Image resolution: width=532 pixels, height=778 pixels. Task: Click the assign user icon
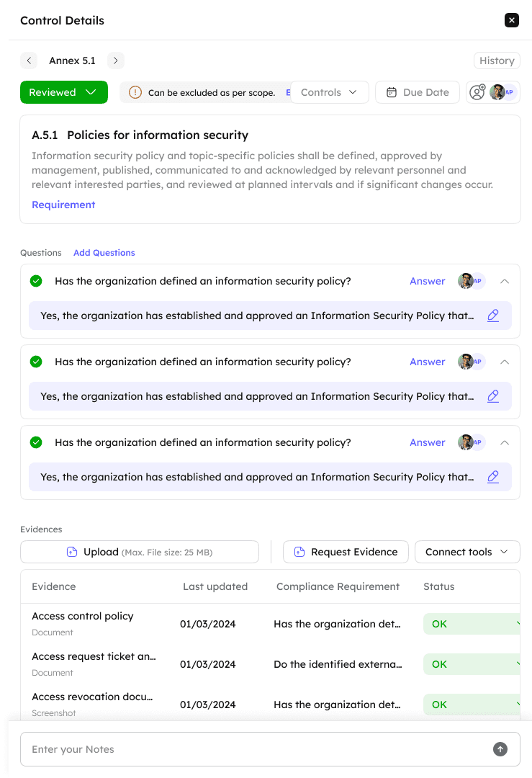[x=477, y=92]
